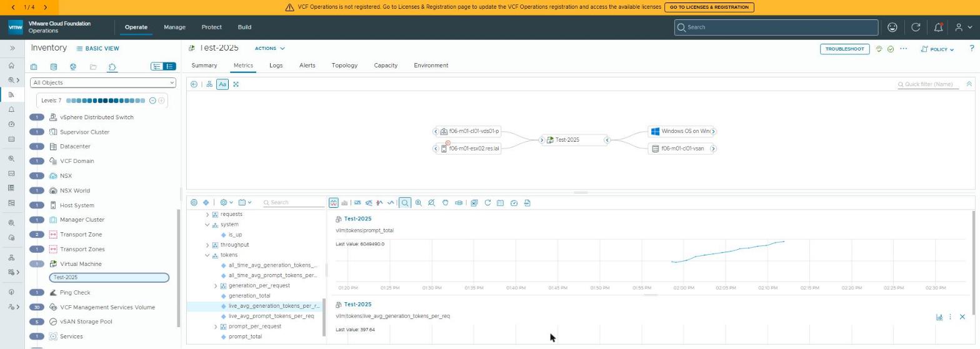Select Datacenter in inventory

75,147
